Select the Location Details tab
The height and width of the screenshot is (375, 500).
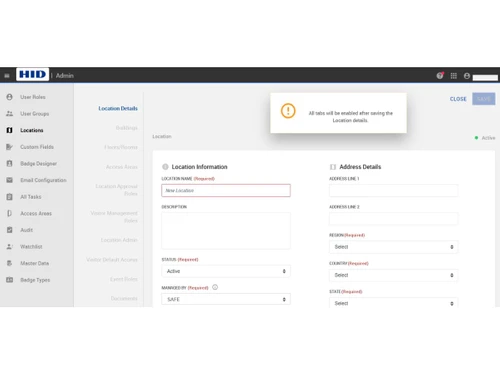tap(118, 108)
